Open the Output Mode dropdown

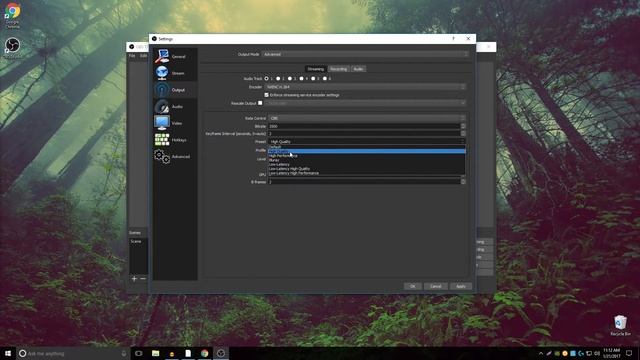click(364, 54)
